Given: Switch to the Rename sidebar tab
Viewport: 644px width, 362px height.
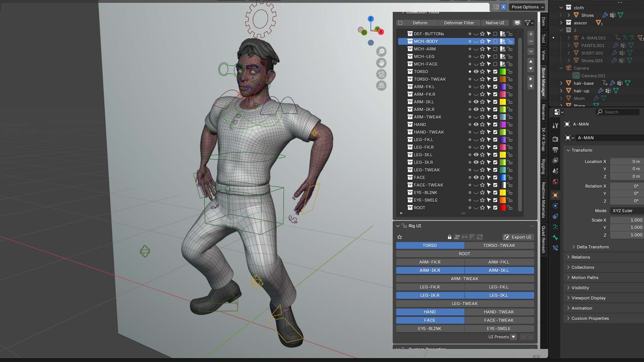Looking at the screenshot, I should coord(543,112).
